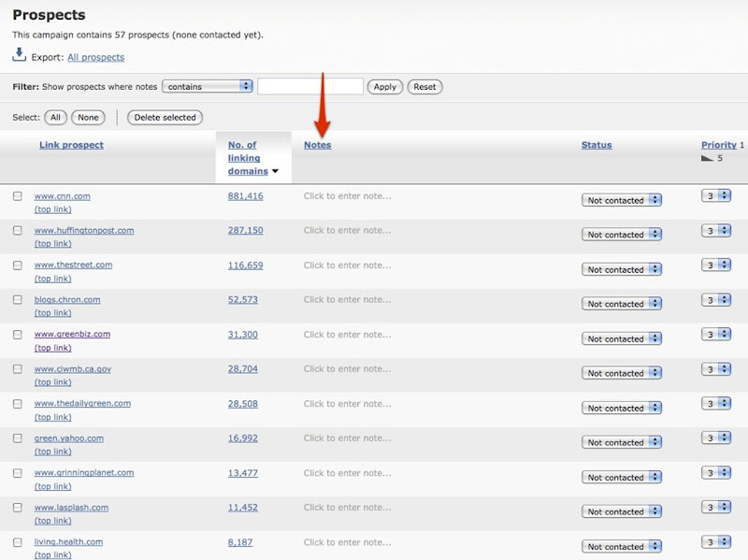
Task: Open status dropdown for green.yahoo.com
Action: tap(622, 442)
